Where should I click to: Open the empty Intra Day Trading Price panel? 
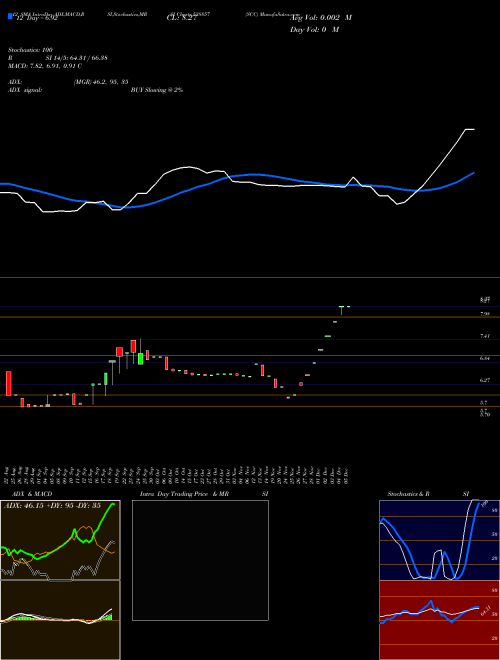coord(200,560)
